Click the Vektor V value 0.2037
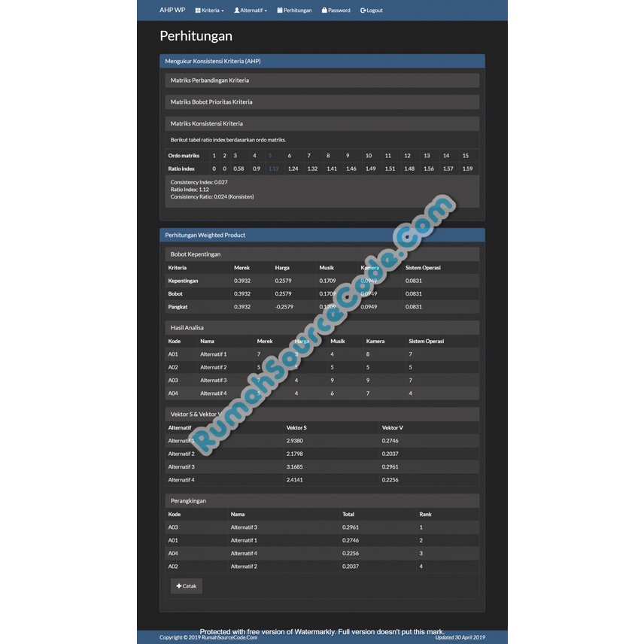The height and width of the screenshot is (644, 644). click(x=390, y=454)
